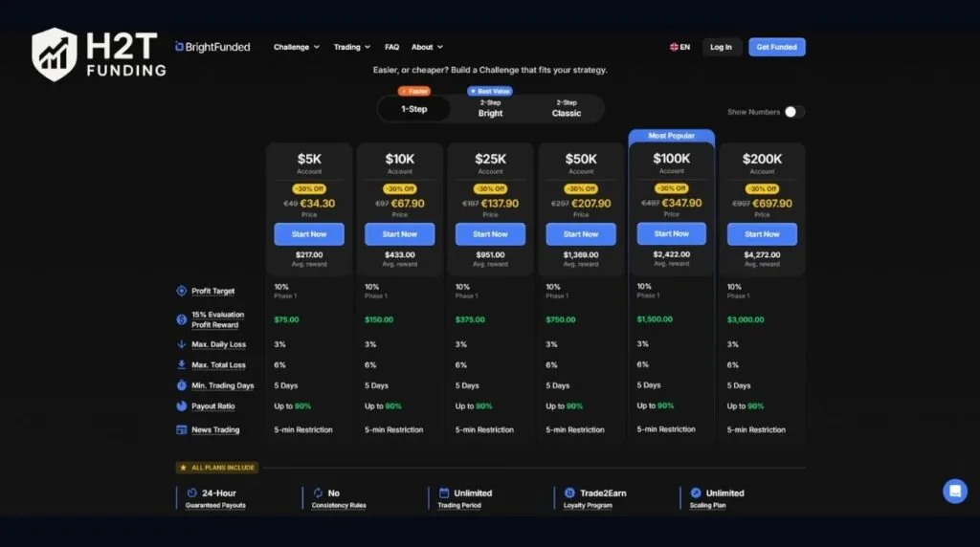The image size is (980, 547).
Task: Click the €34.30 price
Action: pyautogui.click(x=318, y=204)
